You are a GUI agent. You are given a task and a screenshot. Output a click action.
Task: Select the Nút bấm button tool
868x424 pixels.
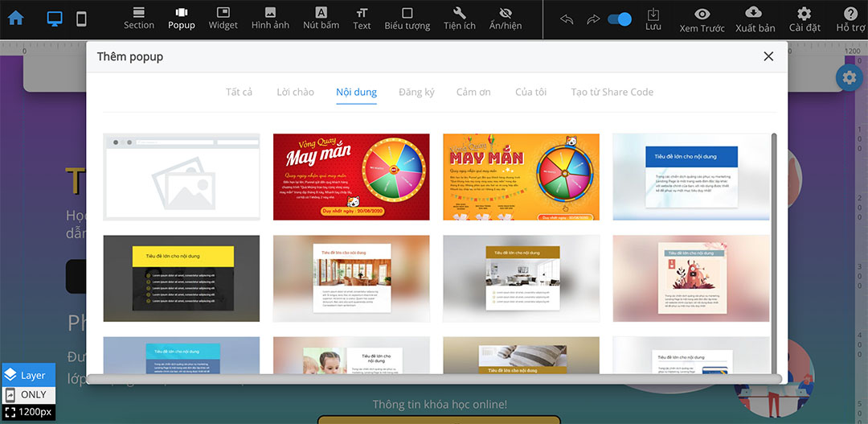321,19
